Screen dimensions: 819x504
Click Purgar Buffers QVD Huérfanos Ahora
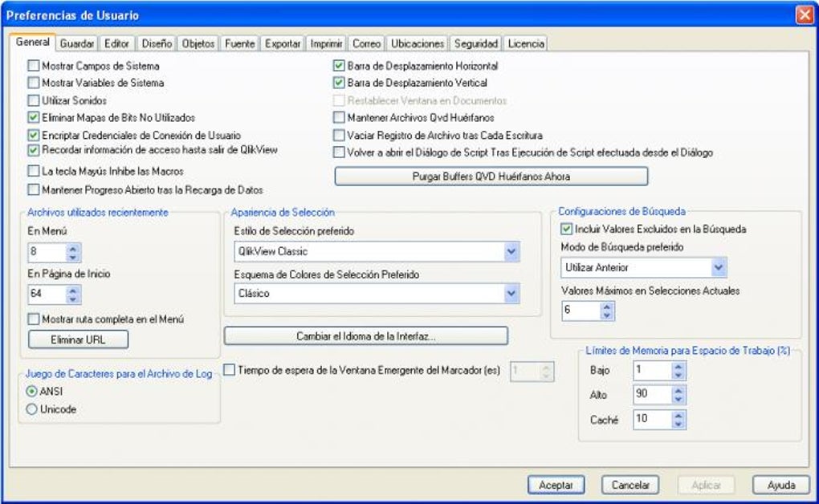(x=491, y=177)
